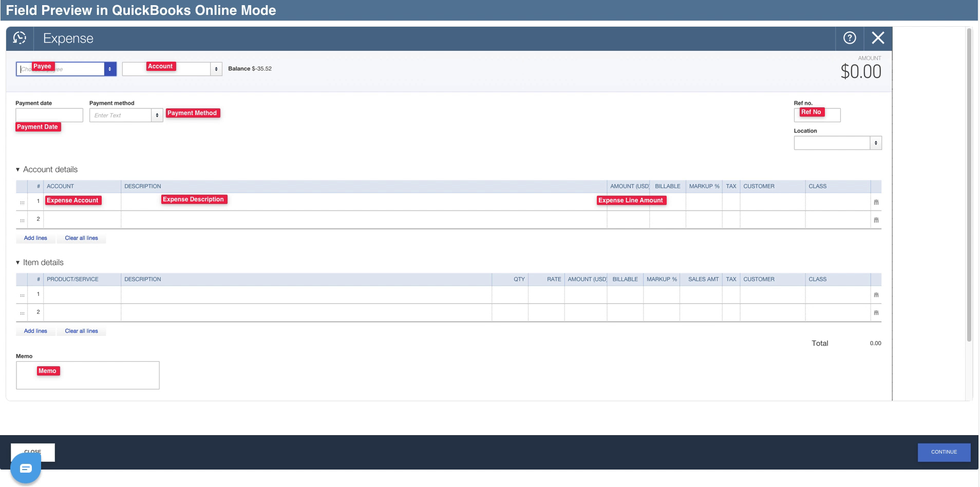Grab drag handle of Account details row 1
Image resolution: width=980 pixels, height=487 pixels.
[x=22, y=203]
